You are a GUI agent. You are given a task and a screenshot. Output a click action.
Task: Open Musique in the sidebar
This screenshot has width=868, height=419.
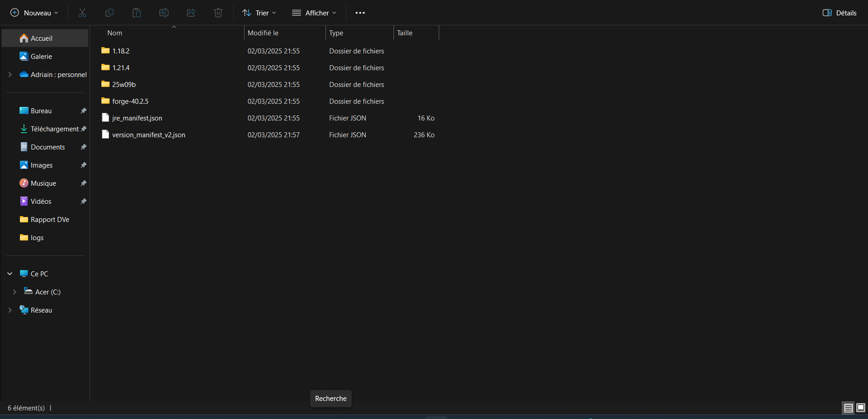45,183
